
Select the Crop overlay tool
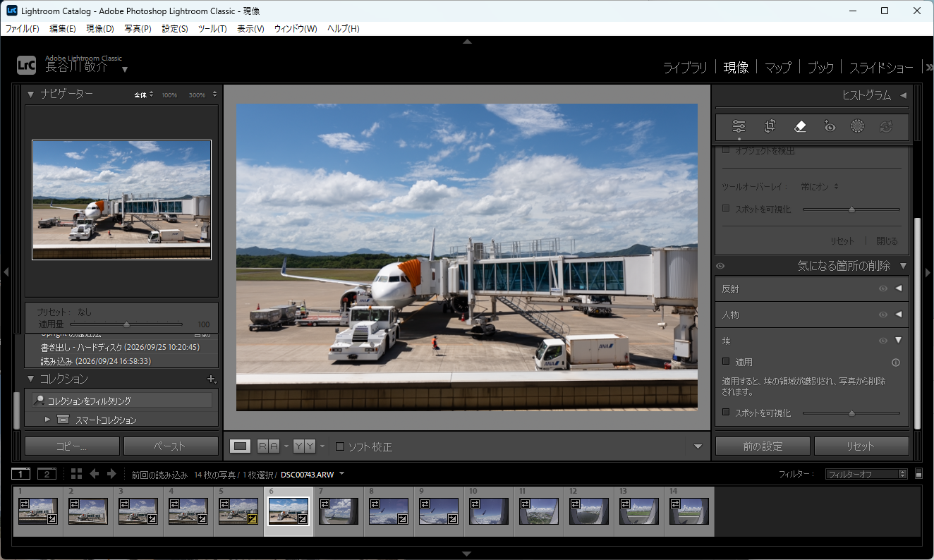pyautogui.click(x=770, y=126)
